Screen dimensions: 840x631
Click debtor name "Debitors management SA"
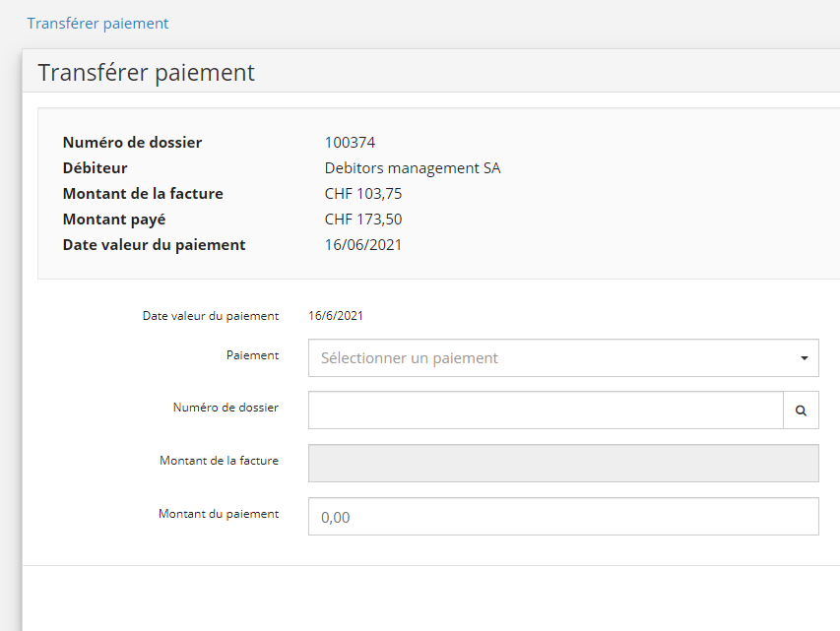[x=413, y=168]
